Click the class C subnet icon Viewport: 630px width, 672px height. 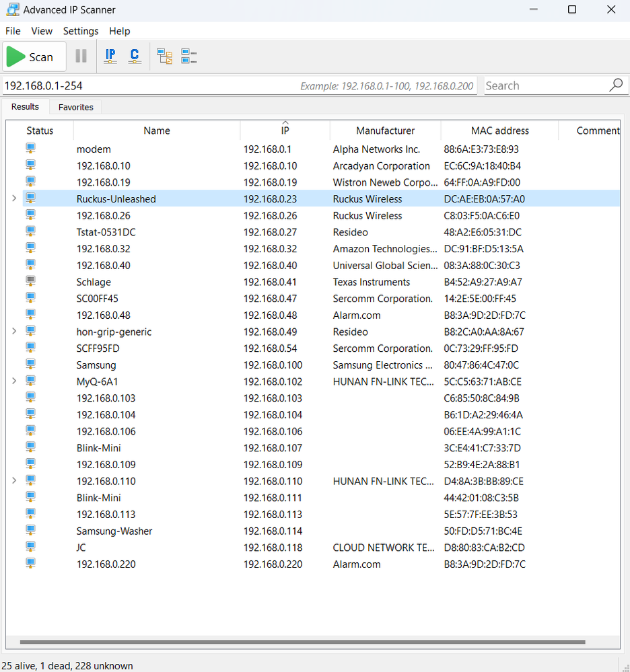coord(135,57)
